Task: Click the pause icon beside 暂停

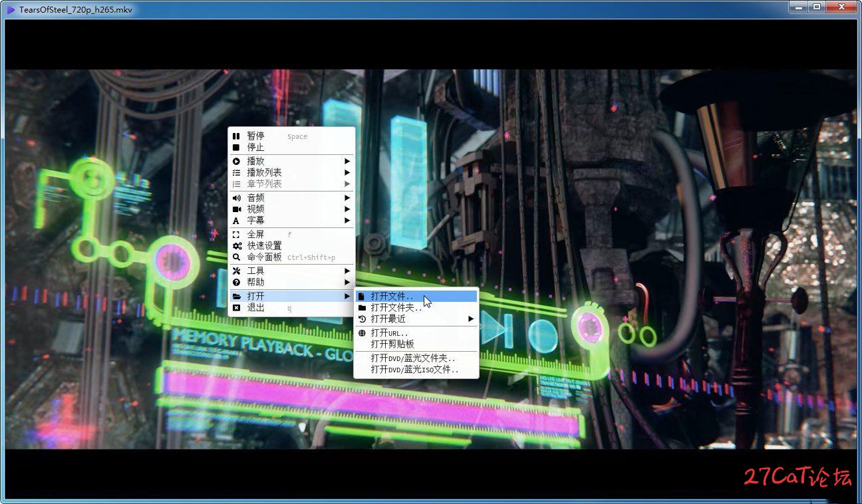Action: [235, 136]
